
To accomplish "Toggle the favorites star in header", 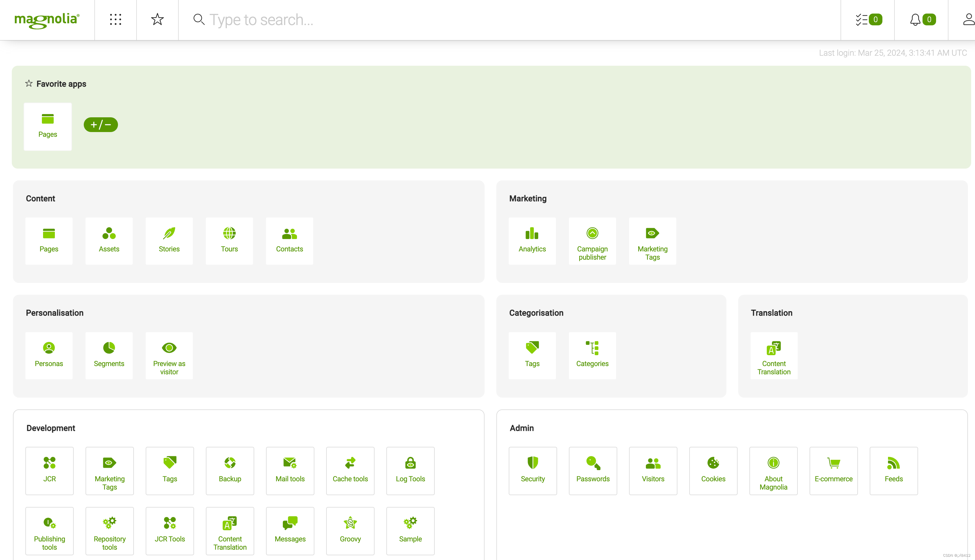I will 157,20.
